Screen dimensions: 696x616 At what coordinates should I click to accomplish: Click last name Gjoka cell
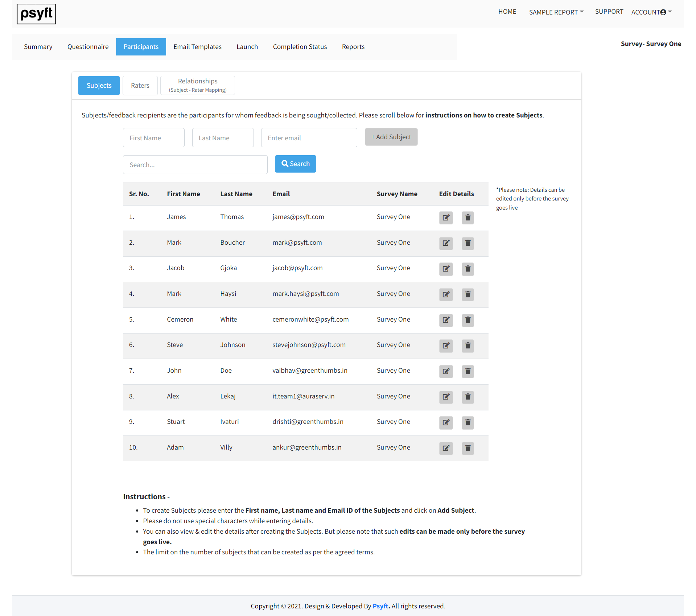point(228,268)
